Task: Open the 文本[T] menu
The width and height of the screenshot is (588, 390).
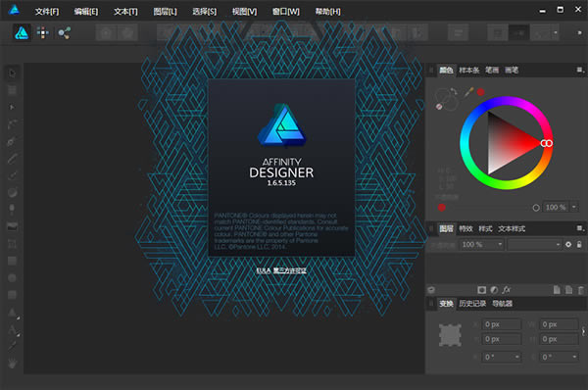Action: pyautogui.click(x=125, y=12)
